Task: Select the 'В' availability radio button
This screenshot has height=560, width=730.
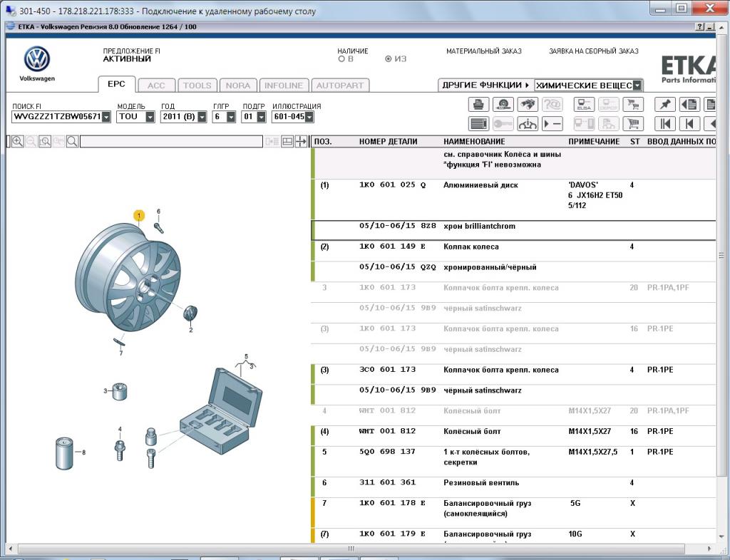Action: [341, 59]
